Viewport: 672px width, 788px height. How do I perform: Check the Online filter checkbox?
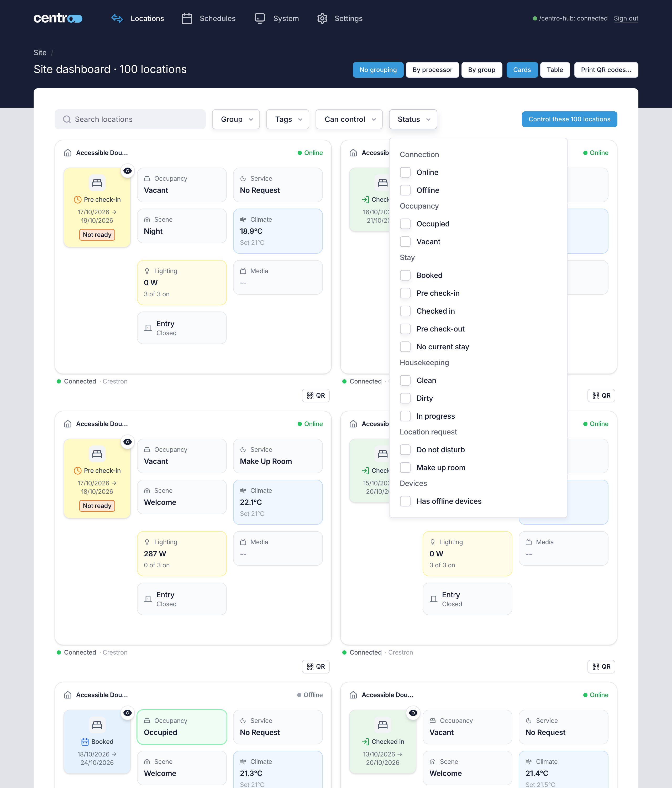[405, 172]
